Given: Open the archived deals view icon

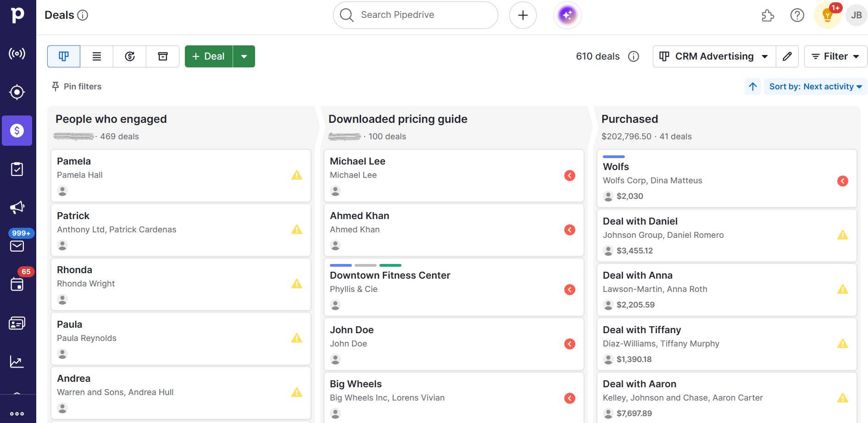Looking at the screenshot, I should [x=162, y=56].
